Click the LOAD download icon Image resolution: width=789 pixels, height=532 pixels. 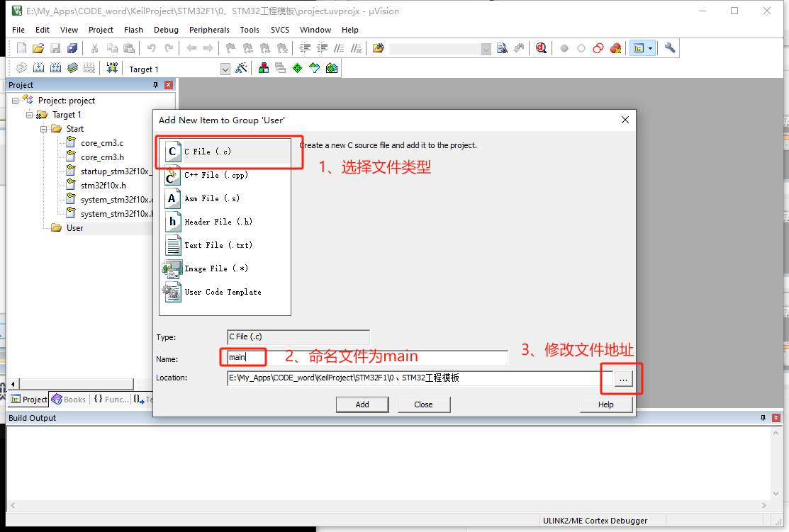pyautogui.click(x=112, y=68)
